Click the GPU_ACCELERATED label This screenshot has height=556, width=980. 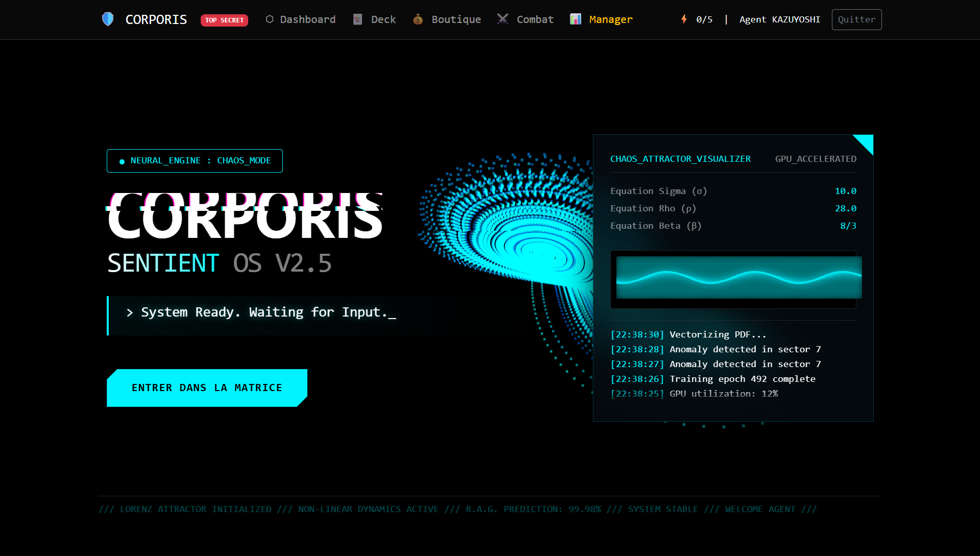(x=816, y=159)
